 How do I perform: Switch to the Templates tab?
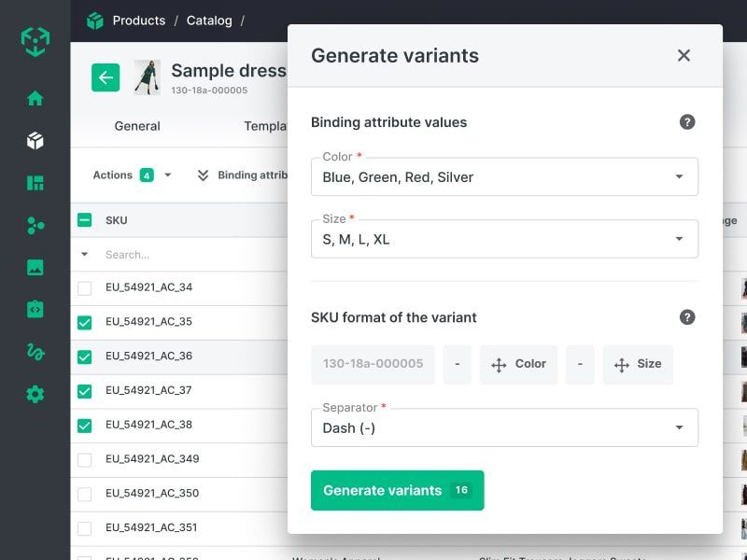click(x=265, y=126)
